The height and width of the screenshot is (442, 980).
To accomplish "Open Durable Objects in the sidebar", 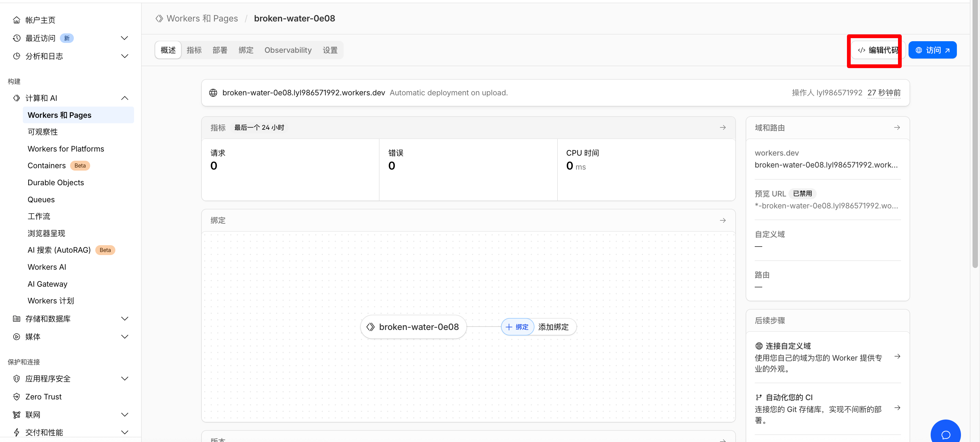I will tap(55, 183).
